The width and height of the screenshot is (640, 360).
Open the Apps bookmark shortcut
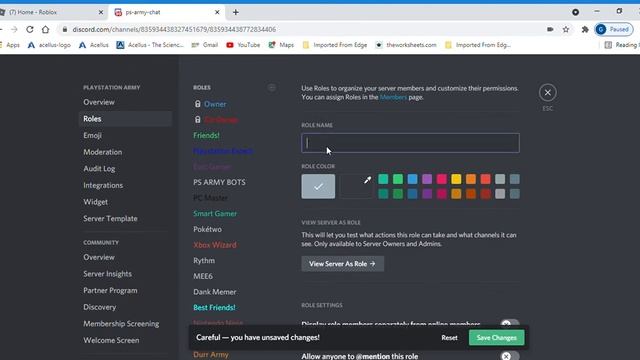[x=10, y=45]
